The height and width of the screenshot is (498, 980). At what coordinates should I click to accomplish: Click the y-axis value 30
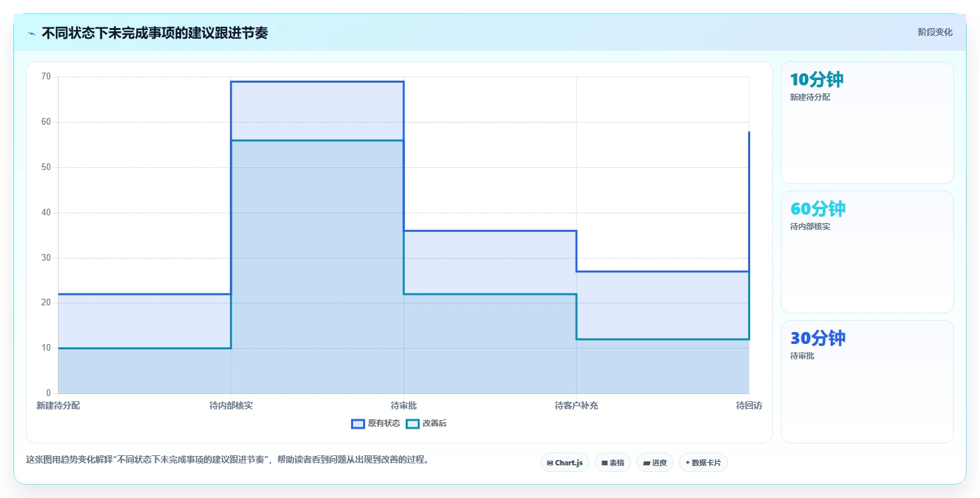46,258
